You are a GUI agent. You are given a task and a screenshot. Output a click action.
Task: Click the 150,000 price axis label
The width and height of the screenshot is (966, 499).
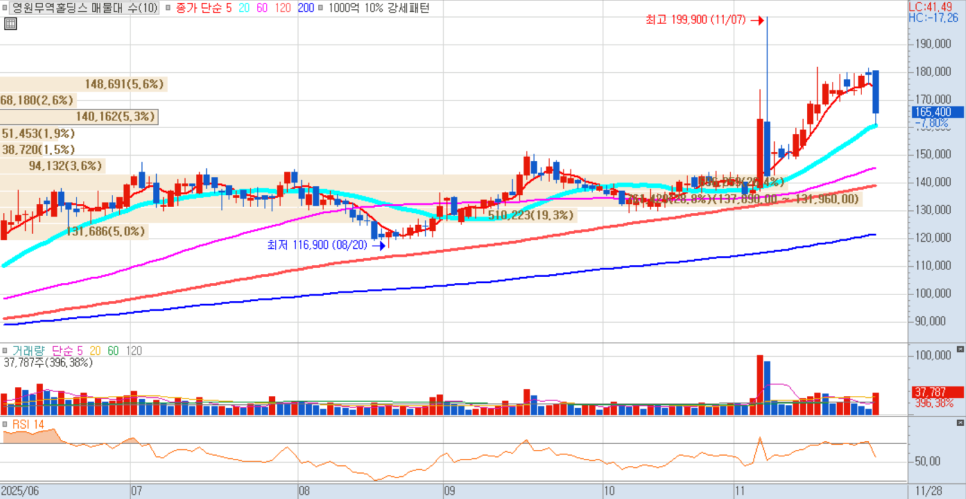point(934,155)
